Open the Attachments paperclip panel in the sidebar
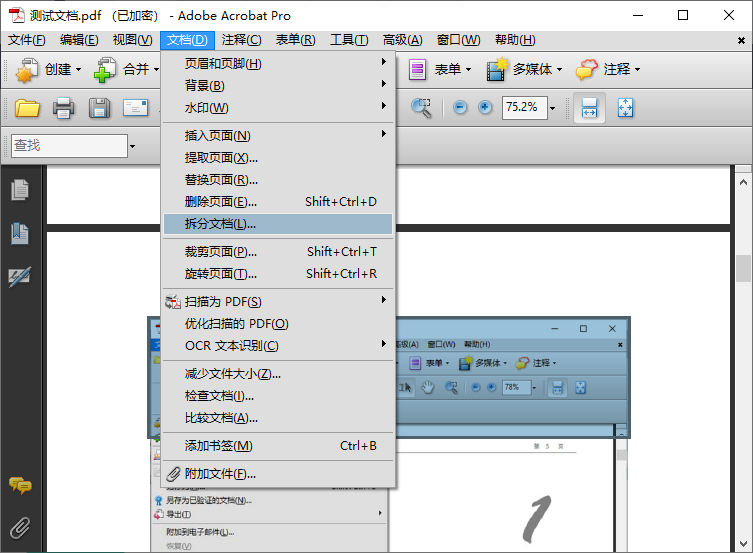The image size is (753, 553). (x=20, y=528)
